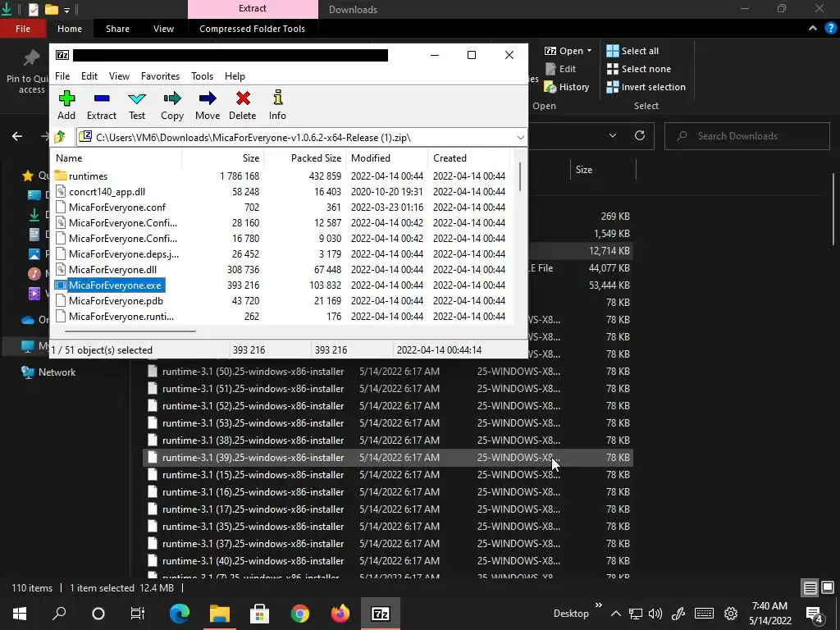Expand the Open button dropdown in Explorer ribbon
840x630 pixels.
click(589, 51)
